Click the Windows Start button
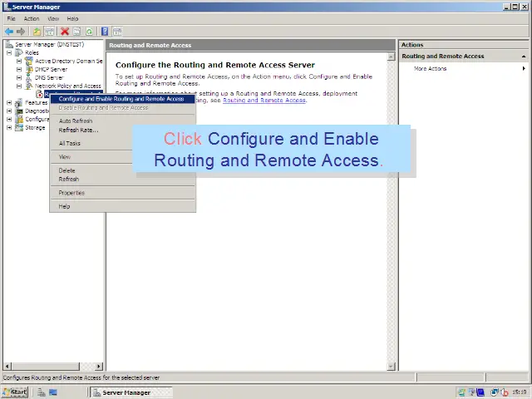Screen dimensions: 532x399 [x=15, y=392]
